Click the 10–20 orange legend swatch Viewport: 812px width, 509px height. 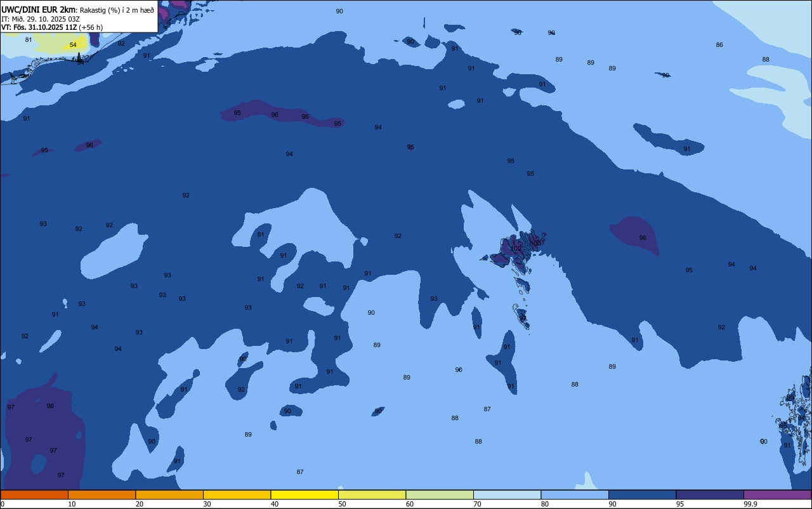(101, 494)
